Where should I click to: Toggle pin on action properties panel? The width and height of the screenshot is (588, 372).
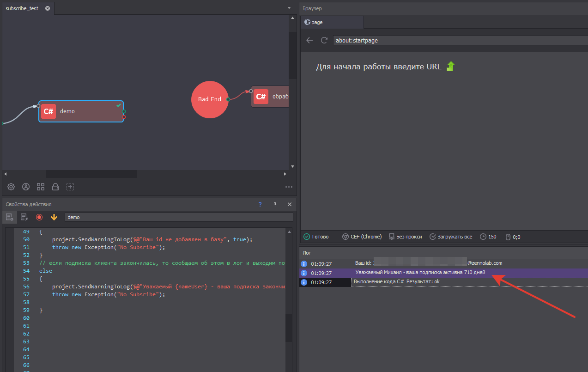coord(275,204)
